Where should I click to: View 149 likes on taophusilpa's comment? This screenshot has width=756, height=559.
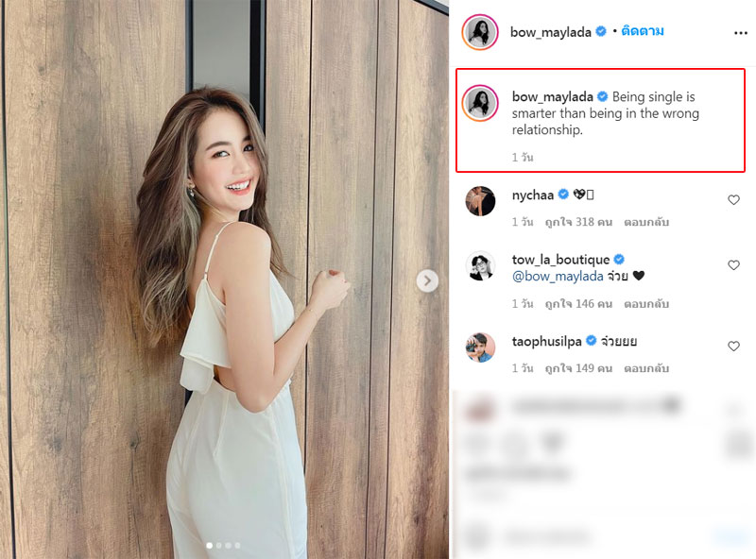tap(578, 368)
